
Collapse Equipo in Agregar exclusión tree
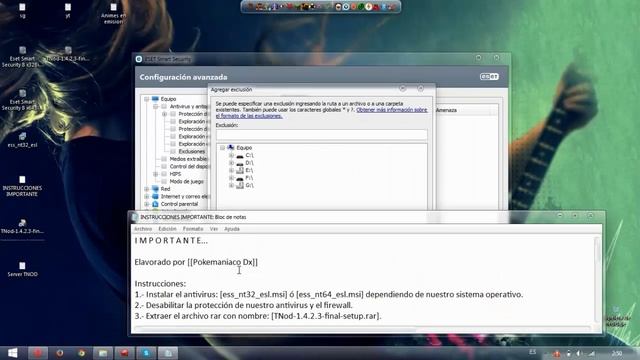[222, 148]
